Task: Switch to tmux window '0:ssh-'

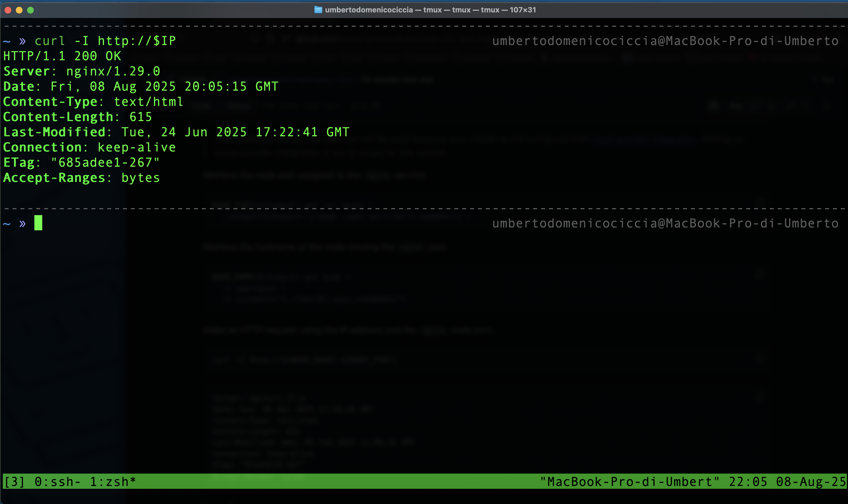Action: (58, 481)
